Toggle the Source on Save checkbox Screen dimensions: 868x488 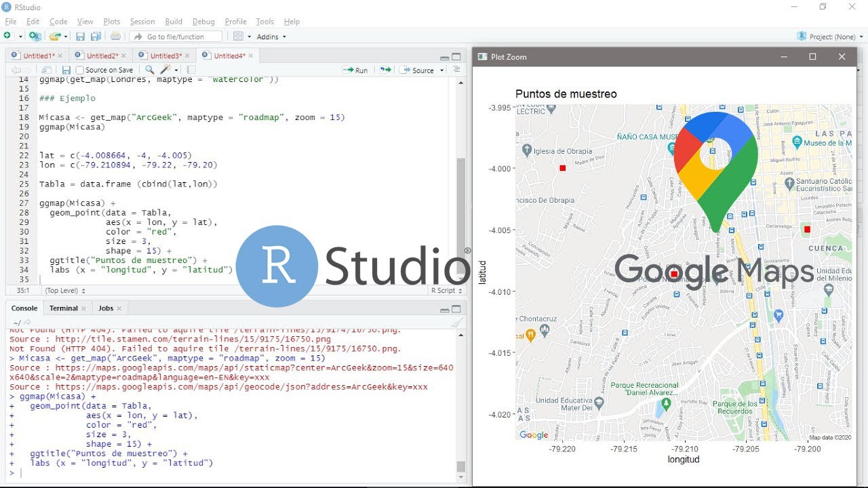coord(80,70)
